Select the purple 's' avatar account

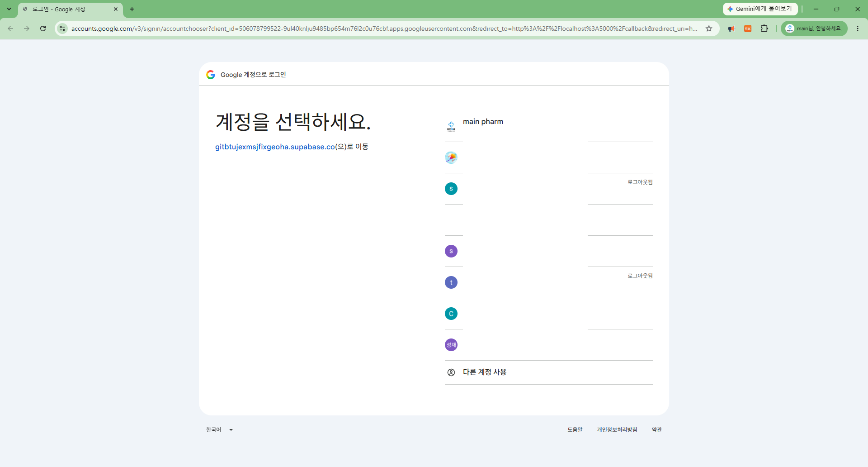[548, 251]
